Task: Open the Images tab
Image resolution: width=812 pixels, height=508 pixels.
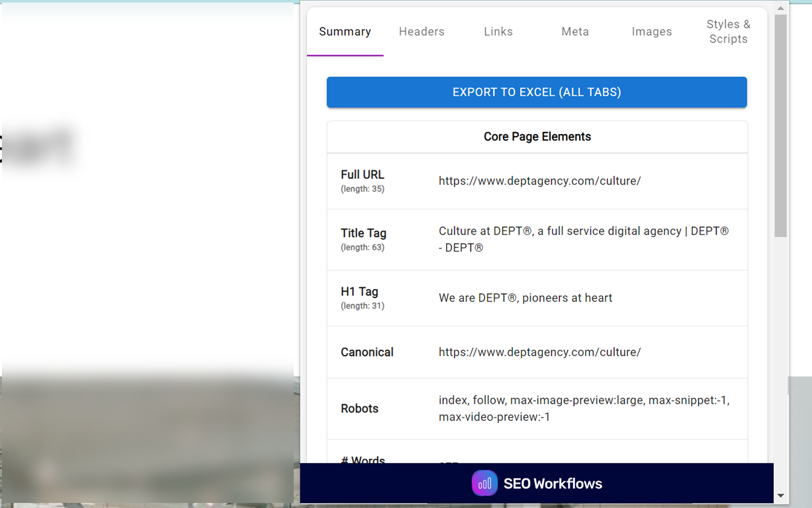Action: click(x=652, y=32)
